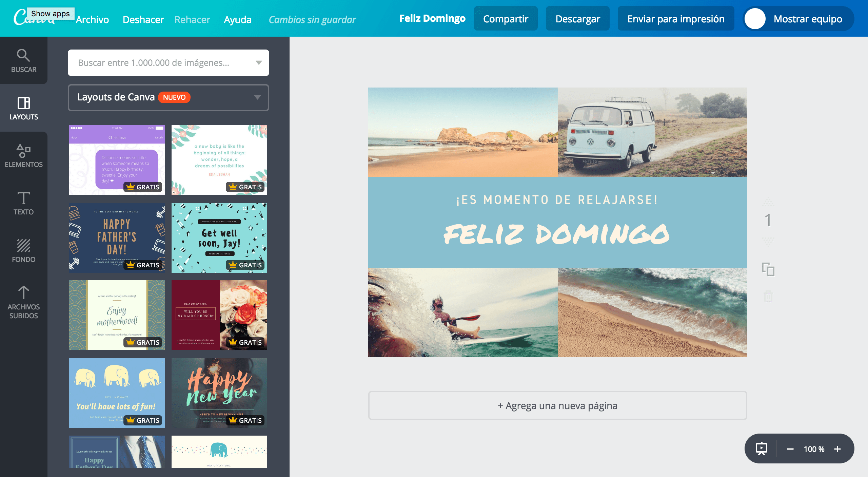Click the beach rocks photo on canvas
Viewport: 868px width, 477px height.
pyautogui.click(x=463, y=132)
